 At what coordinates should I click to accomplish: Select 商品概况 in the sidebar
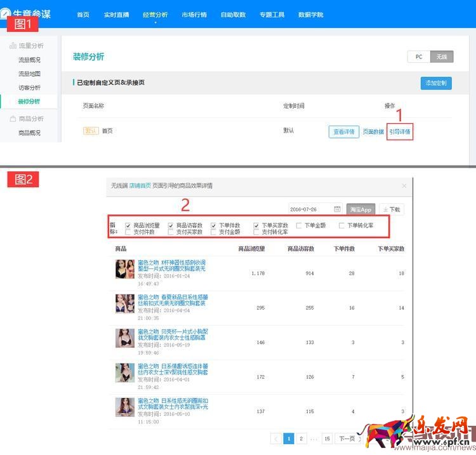point(29,133)
